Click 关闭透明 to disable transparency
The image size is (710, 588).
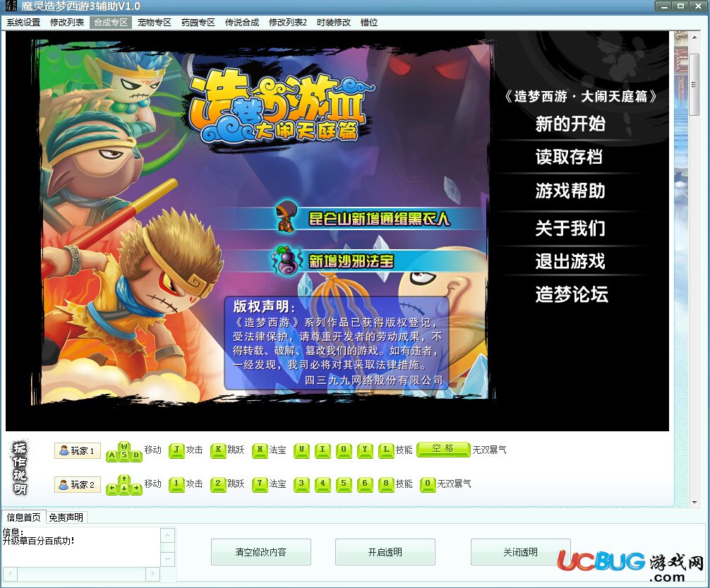pos(520,552)
